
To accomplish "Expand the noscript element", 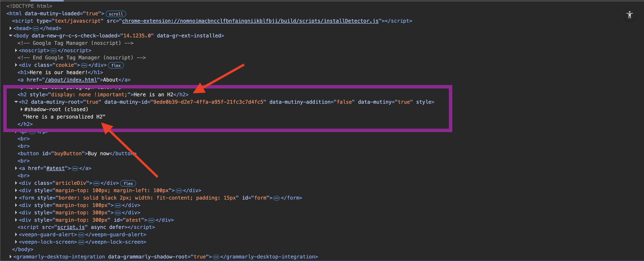I will pyautogui.click(x=16, y=50).
